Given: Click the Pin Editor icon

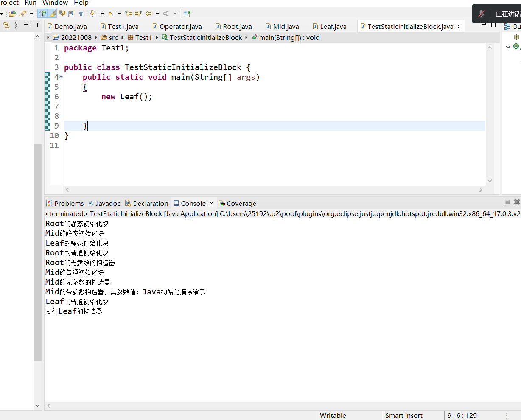Looking at the screenshot, I should click(187, 14).
